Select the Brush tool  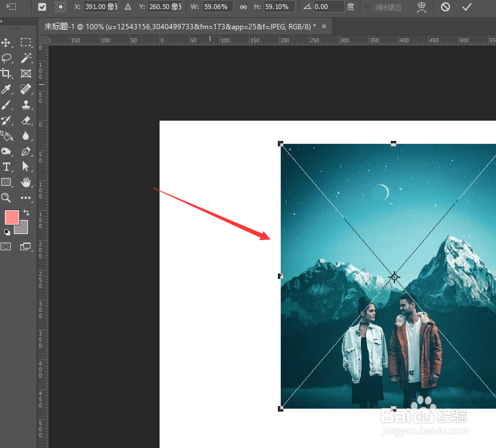[6, 105]
